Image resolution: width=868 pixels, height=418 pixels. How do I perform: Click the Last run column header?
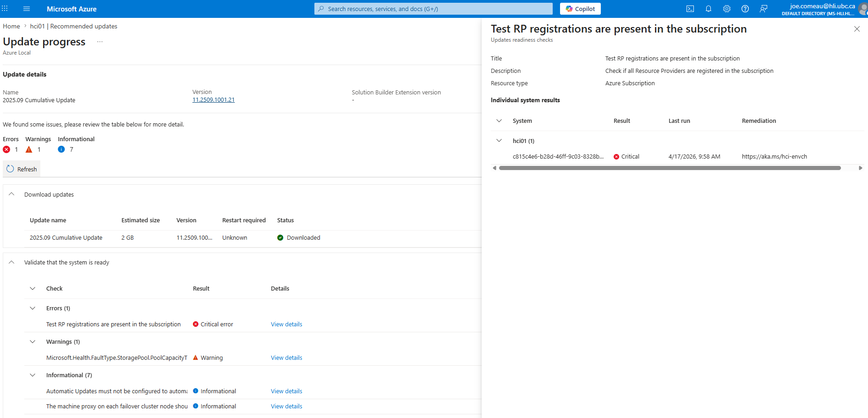coord(679,121)
